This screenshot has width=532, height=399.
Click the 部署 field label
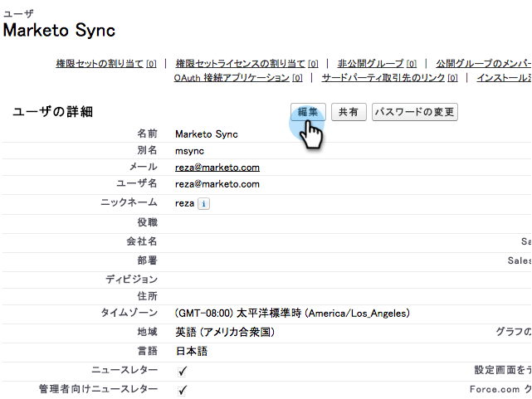point(147,260)
